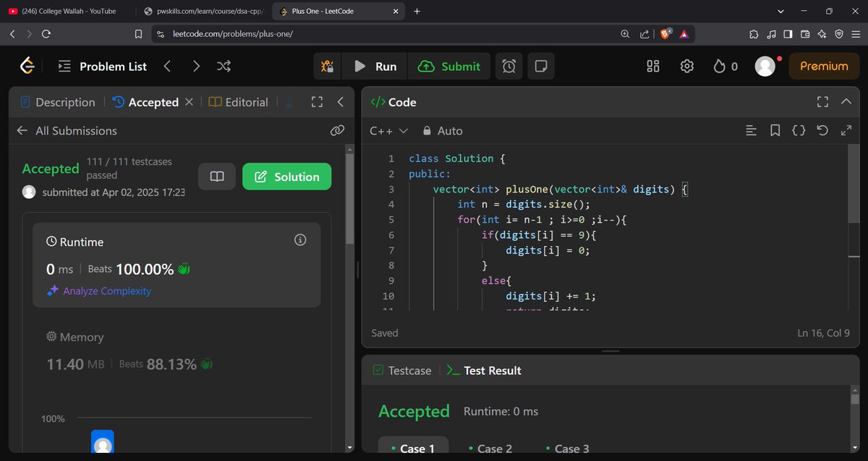Image resolution: width=868 pixels, height=461 pixels.
Task: Select the Test Result tab
Action: pos(484,371)
